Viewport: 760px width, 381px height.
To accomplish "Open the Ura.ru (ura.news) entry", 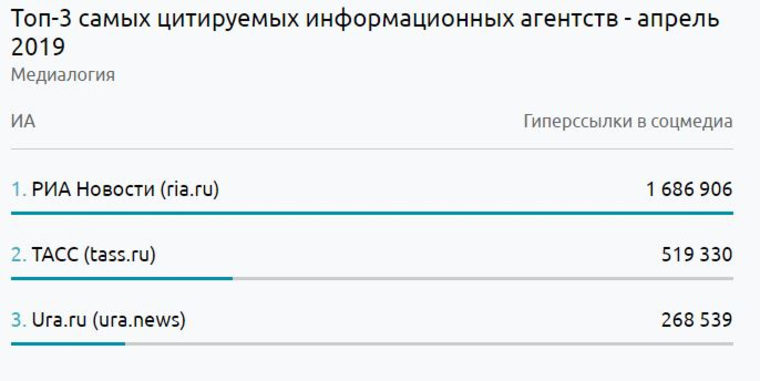I will pos(109,320).
